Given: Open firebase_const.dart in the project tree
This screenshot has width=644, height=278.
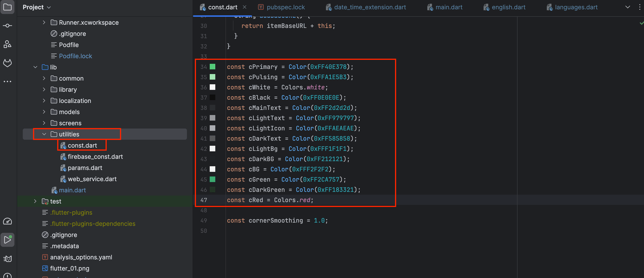Looking at the screenshot, I should [x=95, y=156].
